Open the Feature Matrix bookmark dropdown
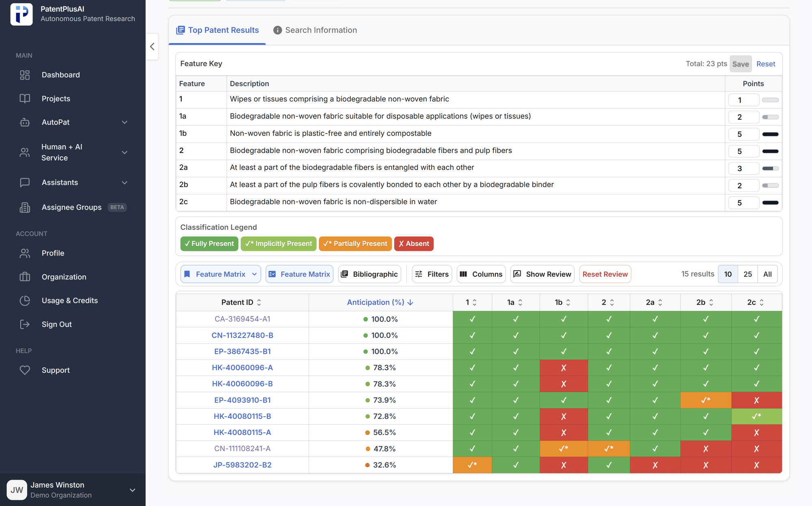This screenshot has height=506, width=812. (220, 274)
